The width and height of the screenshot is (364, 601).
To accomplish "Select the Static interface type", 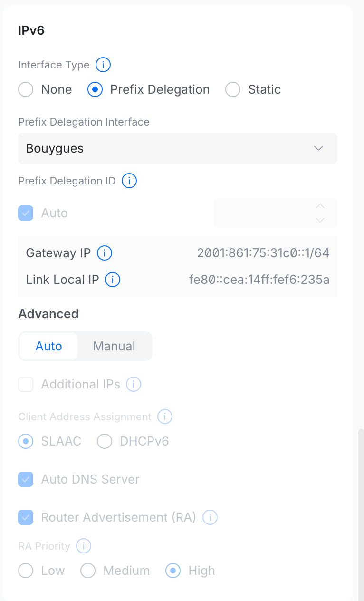I will pos(233,89).
